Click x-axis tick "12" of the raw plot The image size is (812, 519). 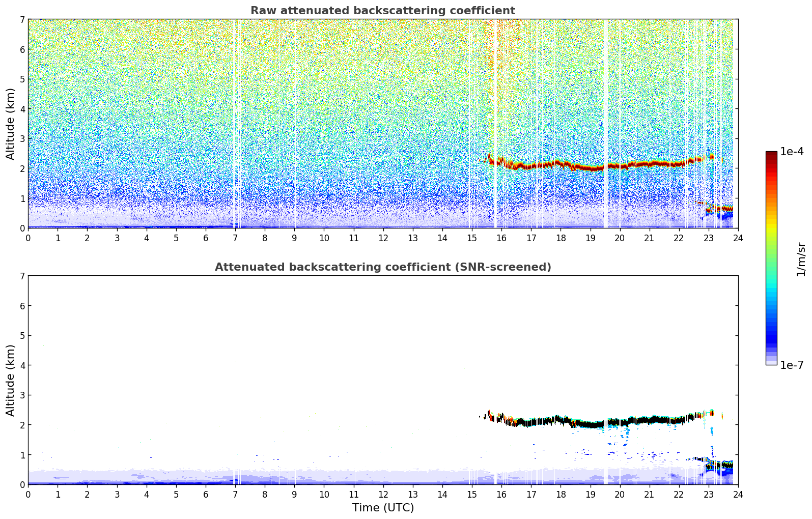[x=383, y=237]
